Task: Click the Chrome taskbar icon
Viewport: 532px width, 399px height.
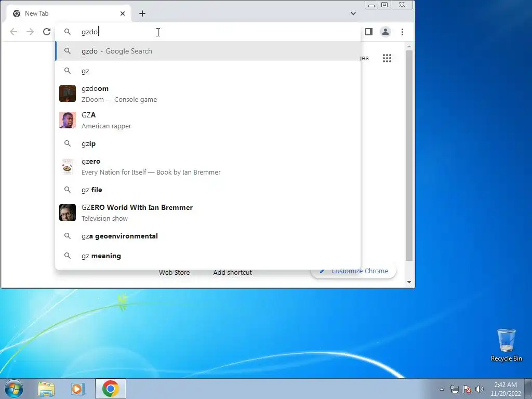Action: [111, 389]
